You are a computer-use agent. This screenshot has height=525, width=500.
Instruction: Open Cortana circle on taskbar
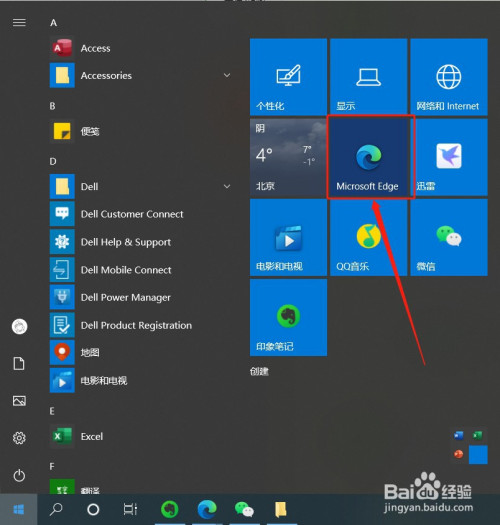(93, 510)
